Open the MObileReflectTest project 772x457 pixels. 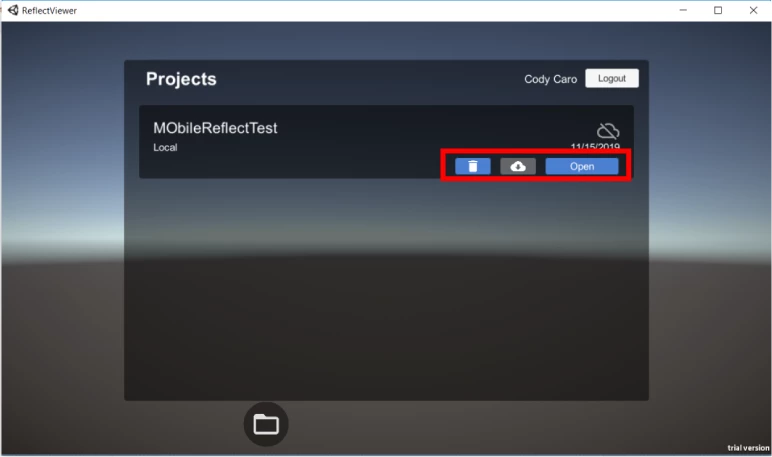[x=582, y=166]
